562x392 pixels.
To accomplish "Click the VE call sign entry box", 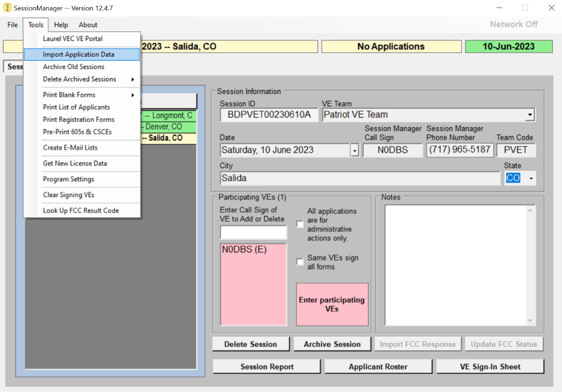I will [253, 232].
